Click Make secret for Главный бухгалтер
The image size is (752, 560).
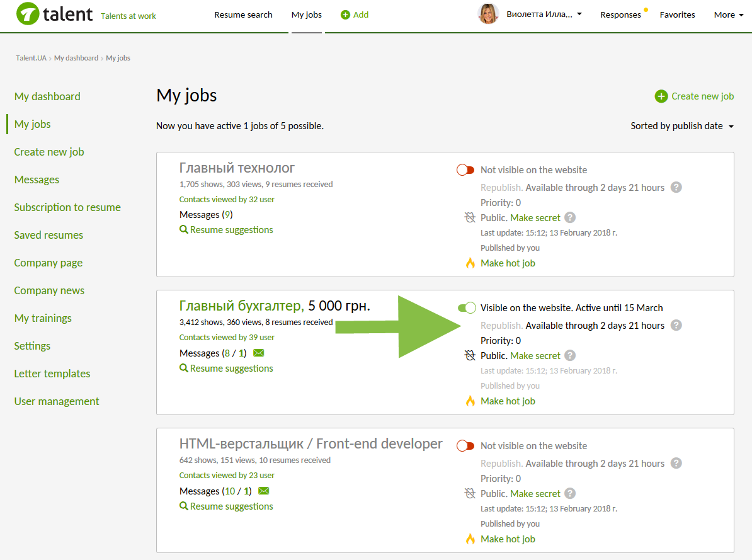pyautogui.click(x=535, y=355)
